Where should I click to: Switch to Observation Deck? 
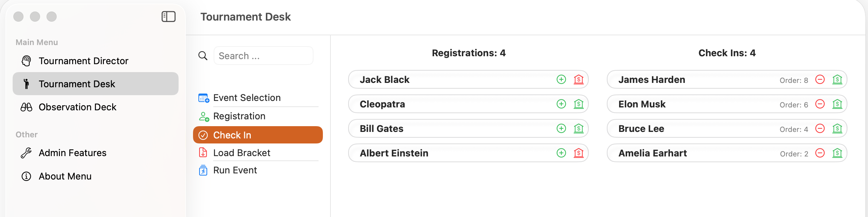coord(78,107)
